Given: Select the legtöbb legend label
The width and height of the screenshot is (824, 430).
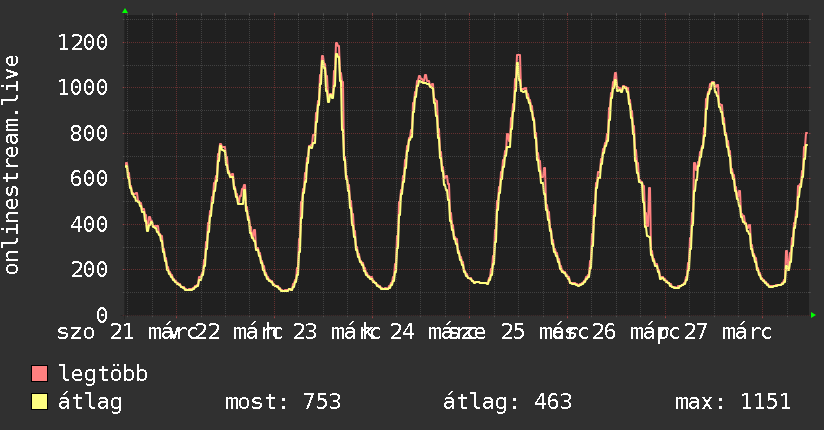Looking at the screenshot, I should pyautogui.click(x=103, y=374).
